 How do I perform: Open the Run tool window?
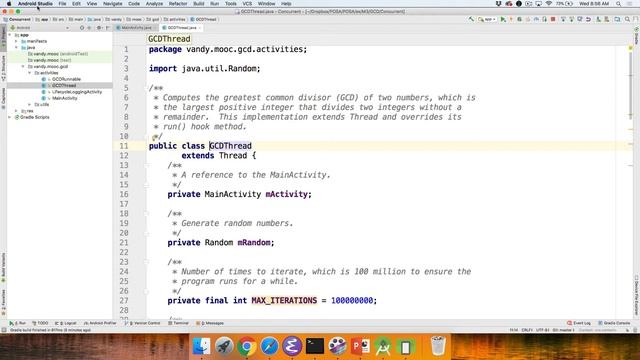[18, 323]
